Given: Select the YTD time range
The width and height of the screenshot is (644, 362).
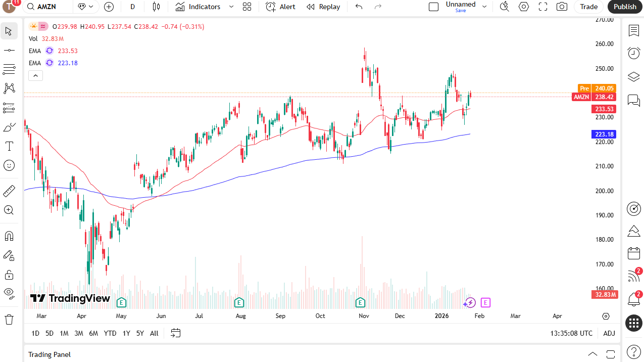Looking at the screenshot, I should 110,333.
